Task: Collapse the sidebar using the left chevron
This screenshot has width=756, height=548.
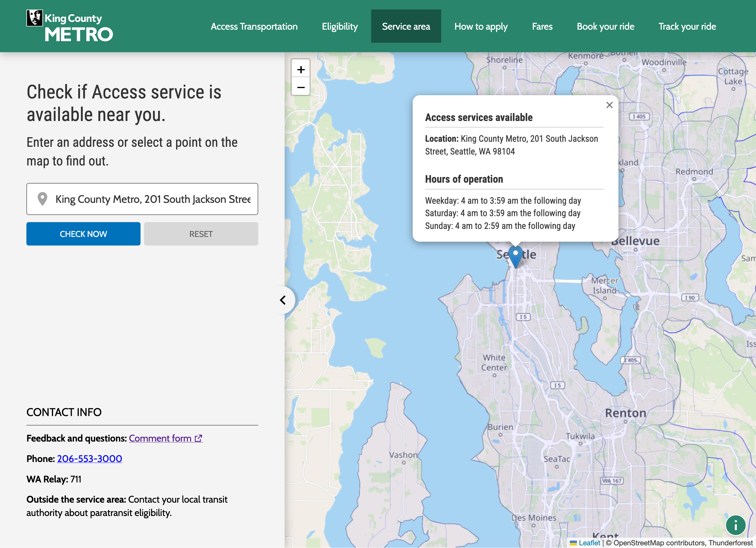Action: (x=283, y=300)
